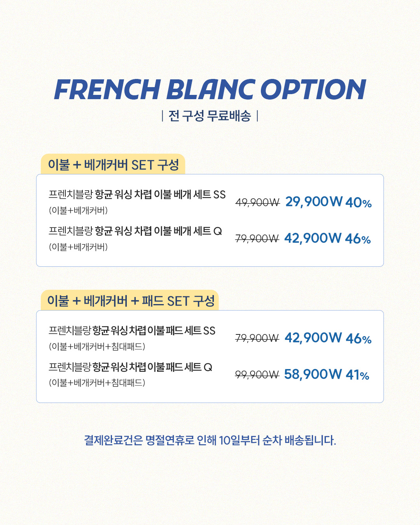Open the 차렵 이불 패드 세트 SS product name
Viewport: 420px width, 525px height.
[132, 331]
